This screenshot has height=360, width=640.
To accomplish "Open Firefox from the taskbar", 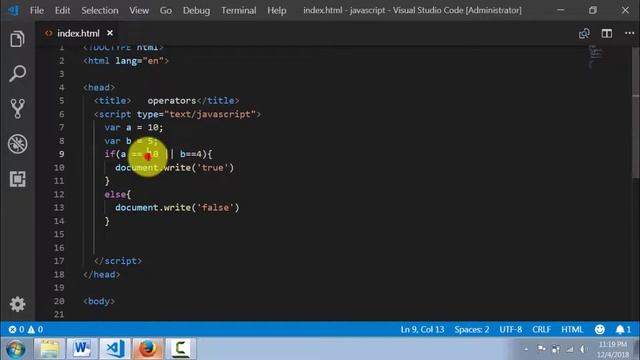I will pyautogui.click(x=148, y=349).
